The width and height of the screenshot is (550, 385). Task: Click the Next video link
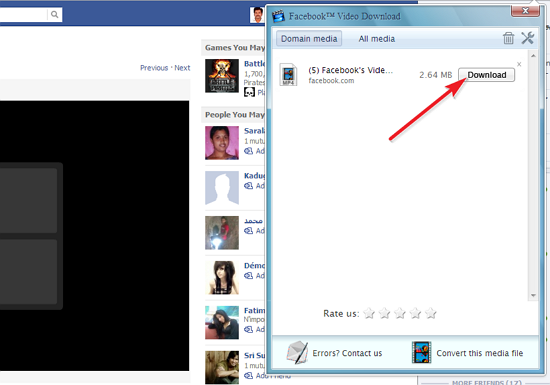[182, 68]
